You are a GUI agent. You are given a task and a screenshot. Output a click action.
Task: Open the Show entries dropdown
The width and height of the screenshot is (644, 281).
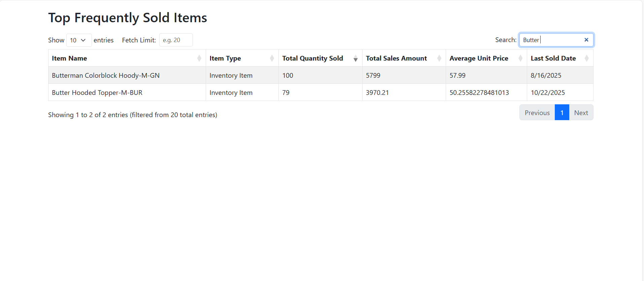[x=79, y=40]
